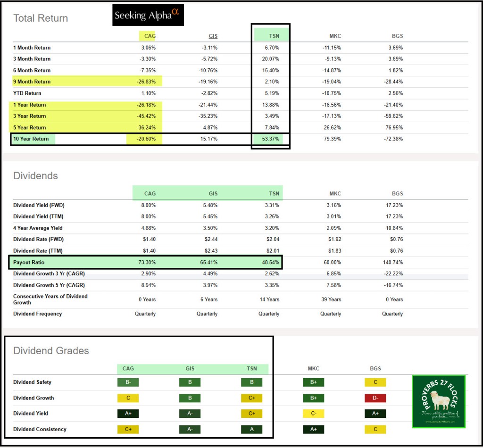The width and height of the screenshot is (483, 448).
Task: Click MKC's yellow C- Dividend Yield badge
Action: click(x=314, y=414)
